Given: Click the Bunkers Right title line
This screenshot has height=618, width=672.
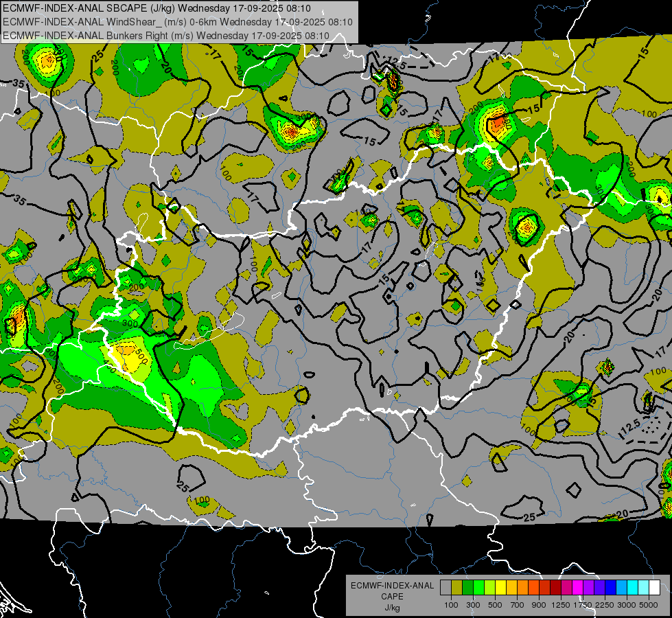Looking at the screenshot, I should point(166,36).
